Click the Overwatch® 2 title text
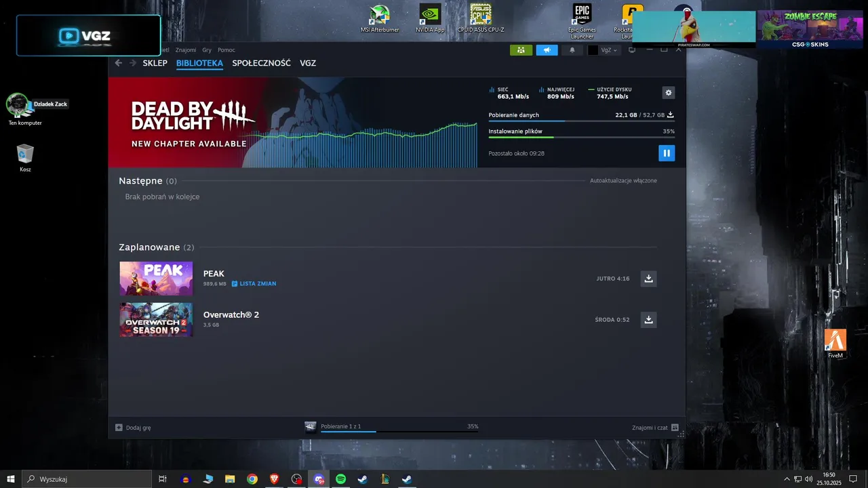The image size is (868, 488). pyautogui.click(x=231, y=314)
